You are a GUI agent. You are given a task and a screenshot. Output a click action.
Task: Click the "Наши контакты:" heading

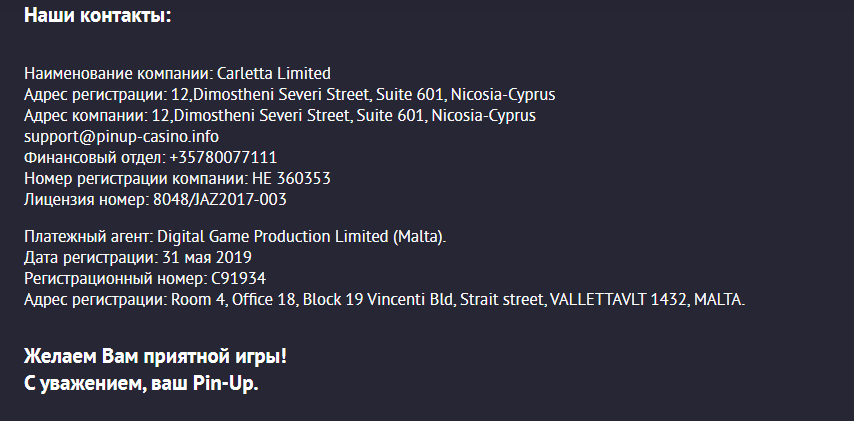point(97,16)
